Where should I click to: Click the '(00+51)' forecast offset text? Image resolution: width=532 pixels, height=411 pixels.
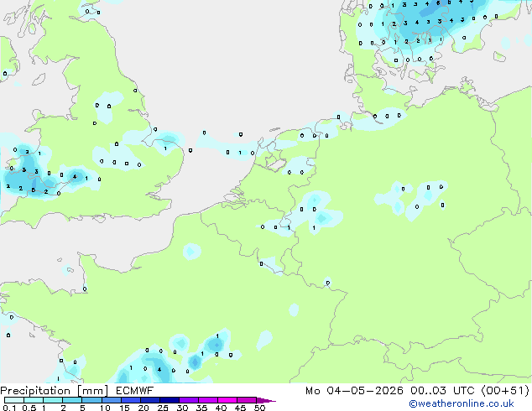505,391
